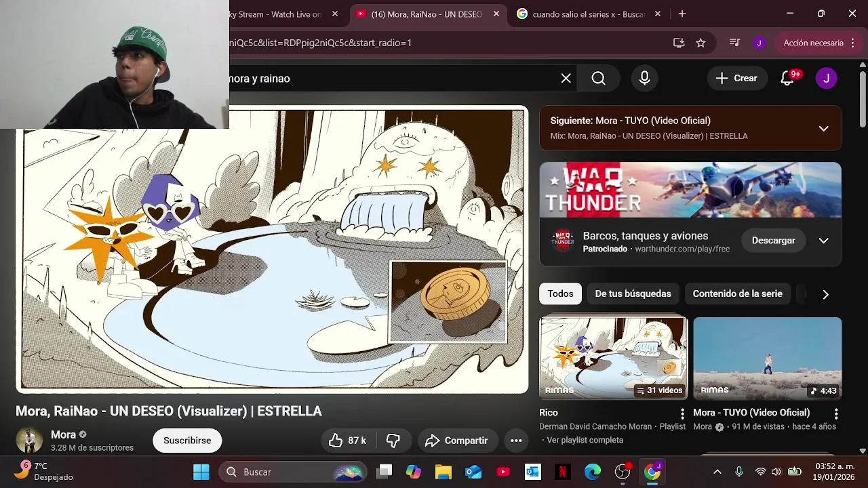Click 'Derman David Camacho Moran · Playlist' text
Viewport: 868px width, 488px height.
(x=612, y=427)
